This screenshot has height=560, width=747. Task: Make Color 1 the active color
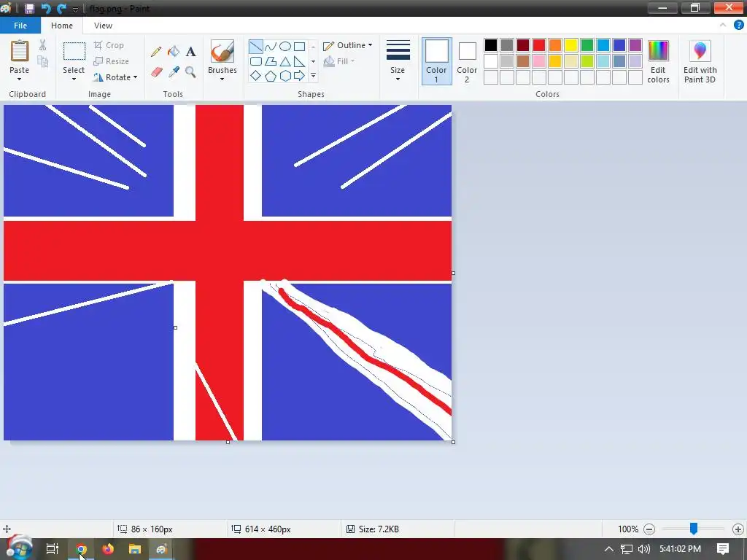click(x=436, y=62)
